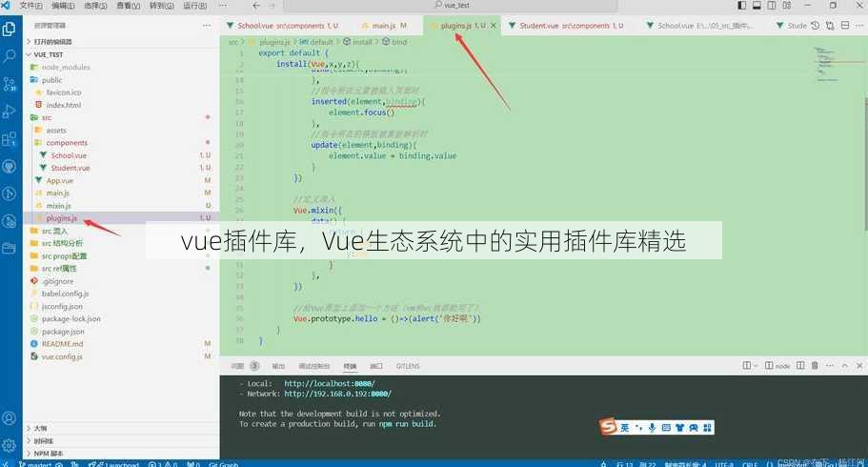Screen dimensions: 868x467
Task: Switch to the School.vue src\components tab
Action: pos(282,26)
